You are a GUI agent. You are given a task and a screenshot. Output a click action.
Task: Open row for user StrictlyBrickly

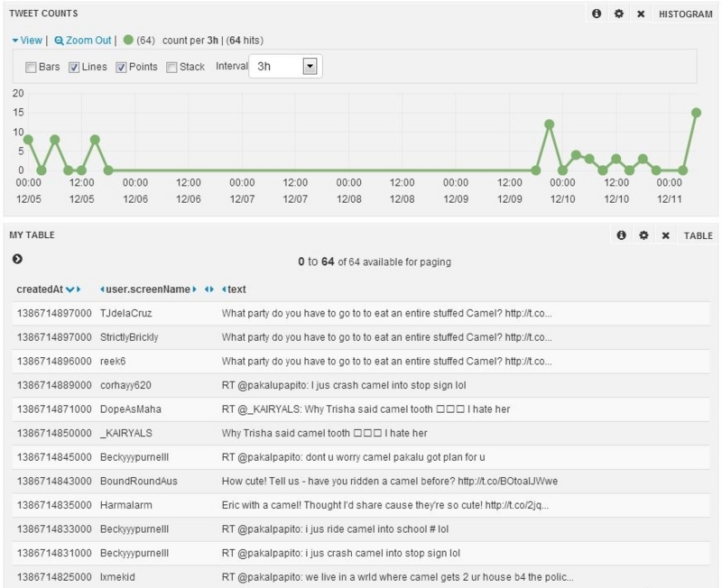pos(361,337)
